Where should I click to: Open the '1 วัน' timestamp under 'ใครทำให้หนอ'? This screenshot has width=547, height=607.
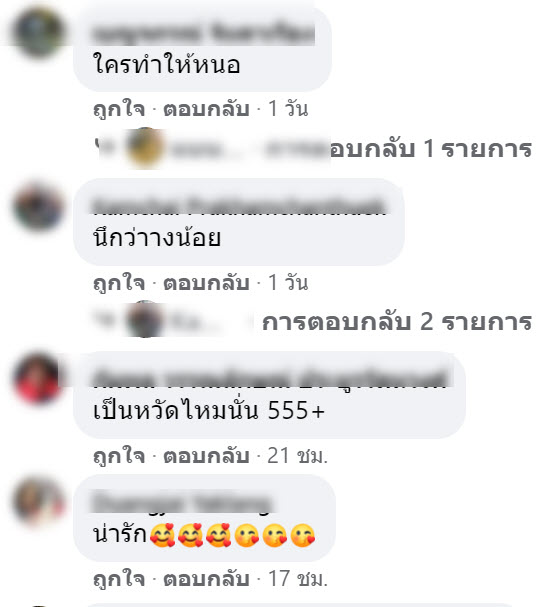pos(288,108)
